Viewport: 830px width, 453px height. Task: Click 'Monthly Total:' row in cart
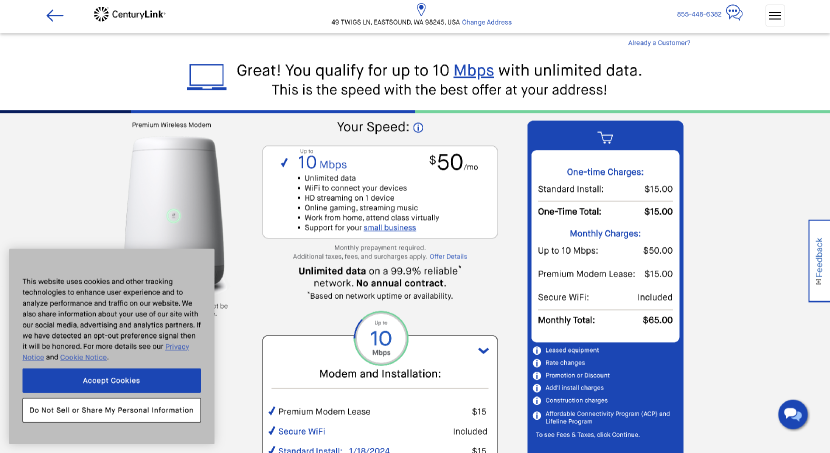pyautogui.click(x=605, y=320)
